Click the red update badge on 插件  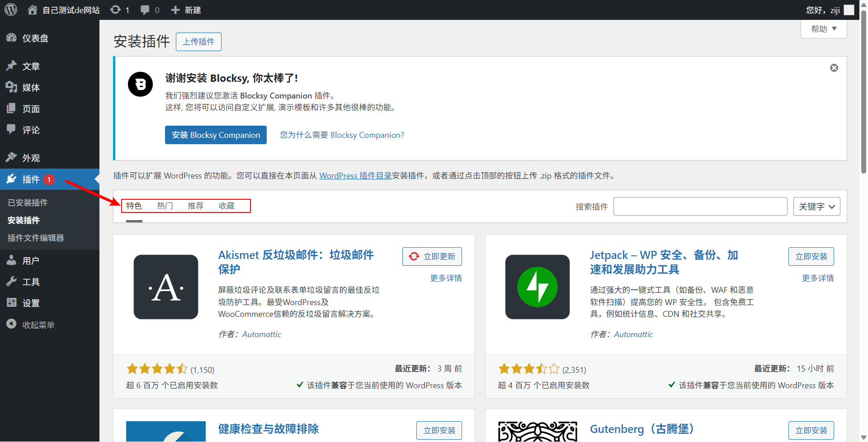(49, 179)
